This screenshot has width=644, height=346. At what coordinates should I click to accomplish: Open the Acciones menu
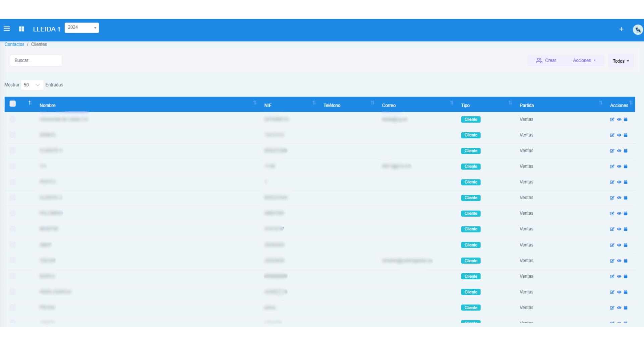tap(584, 61)
